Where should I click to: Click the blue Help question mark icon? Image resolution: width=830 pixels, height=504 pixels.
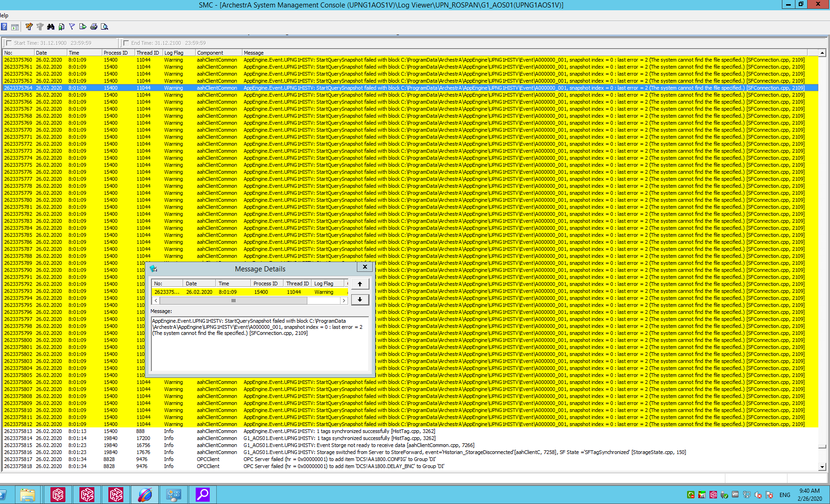pyautogui.click(x=4, y=27)
